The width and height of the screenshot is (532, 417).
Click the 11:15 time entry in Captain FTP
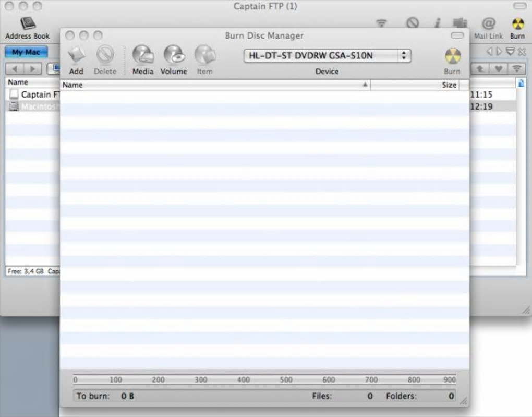click(481, 94)
